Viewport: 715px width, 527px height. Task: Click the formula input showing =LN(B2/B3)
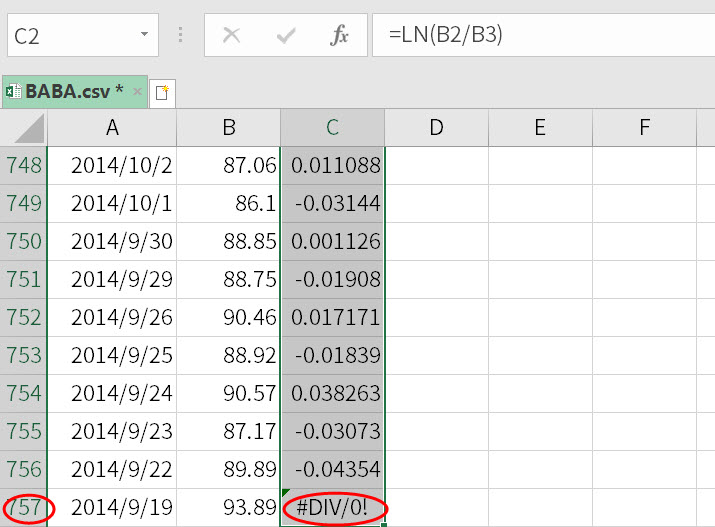[x=544, y=35]
